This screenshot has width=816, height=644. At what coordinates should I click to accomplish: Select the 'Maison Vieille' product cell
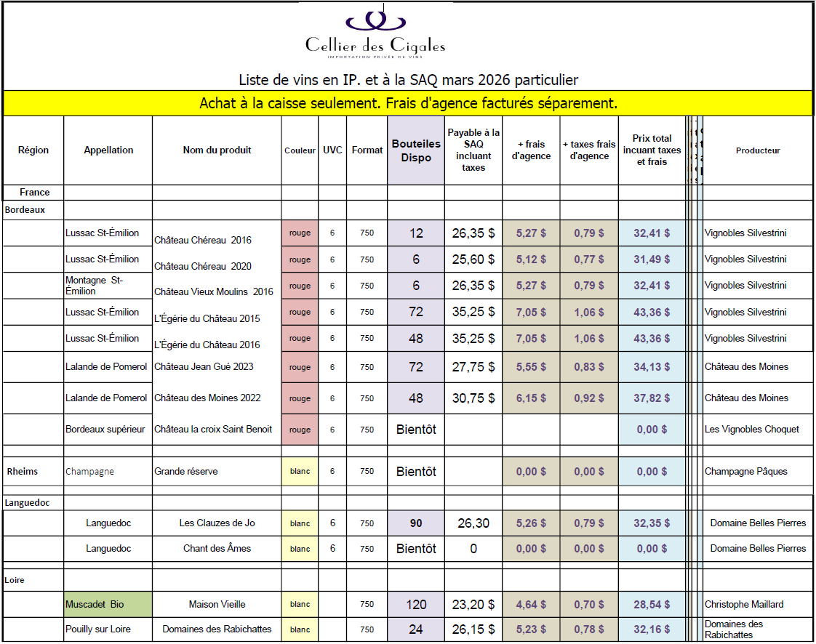pyautogui.click(x=217, y=604)
